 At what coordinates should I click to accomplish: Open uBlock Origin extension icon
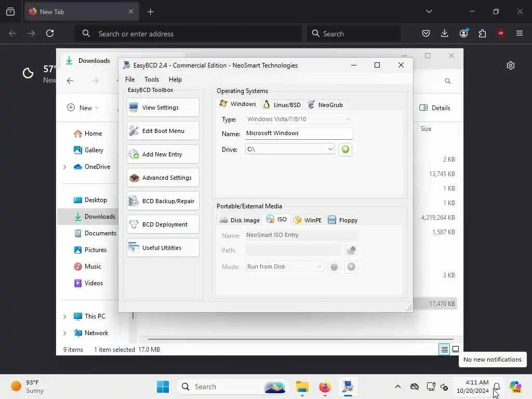coord(501,33)
